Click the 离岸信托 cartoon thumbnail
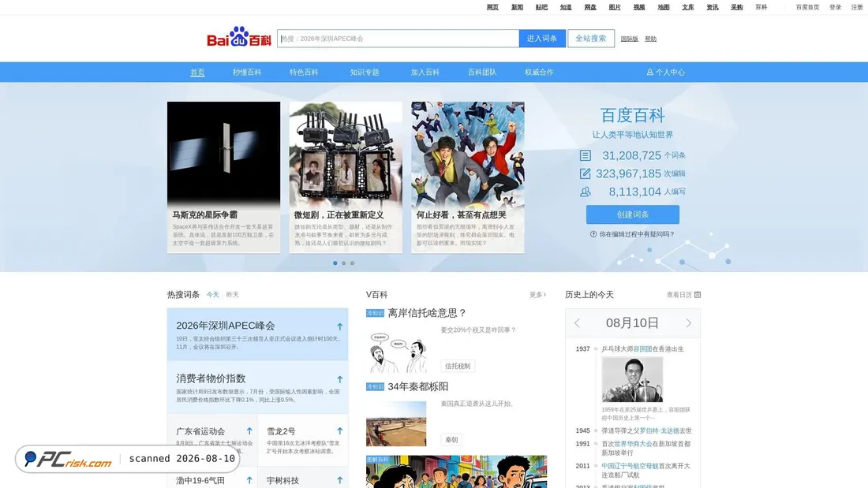 tap(396, 352)
